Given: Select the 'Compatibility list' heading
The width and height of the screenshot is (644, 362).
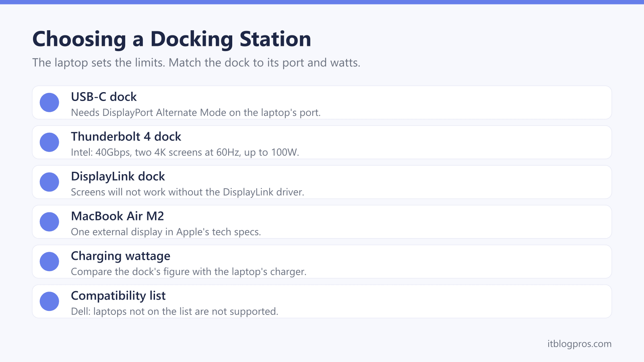Looking at the screenshot, I should coord(118,296).
